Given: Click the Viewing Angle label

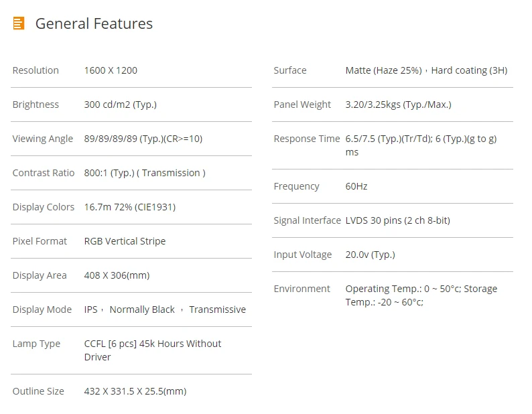Looking at the screenshot, I should pos(43,139).
